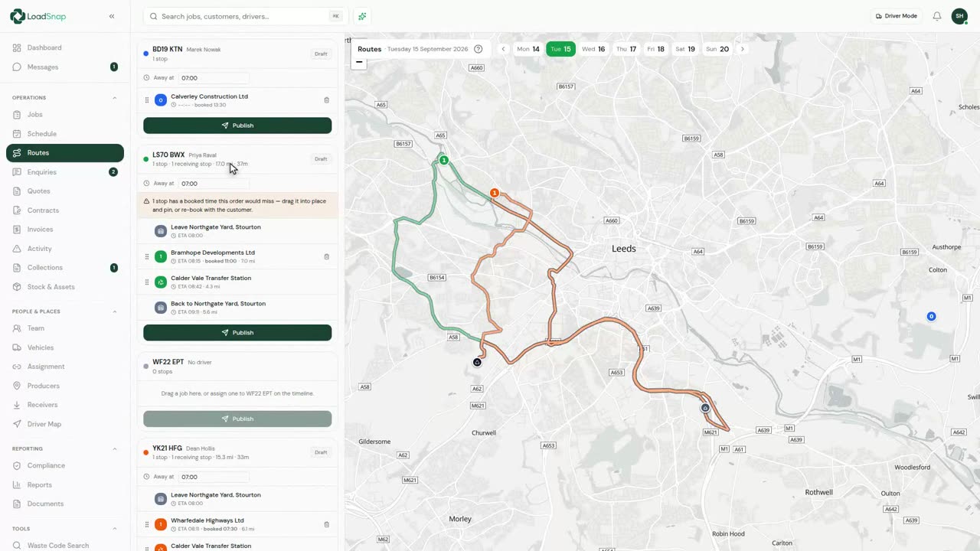Click the drag handle of Calder Vale Transfer Station under LS70 BWX
The image size is (980, 551).
click(147, 282)
